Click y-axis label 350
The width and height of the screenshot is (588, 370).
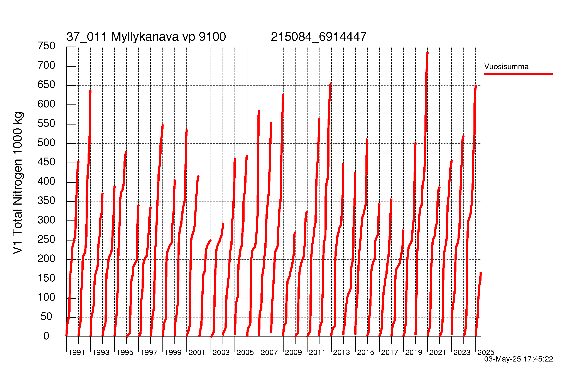[46, 201]
